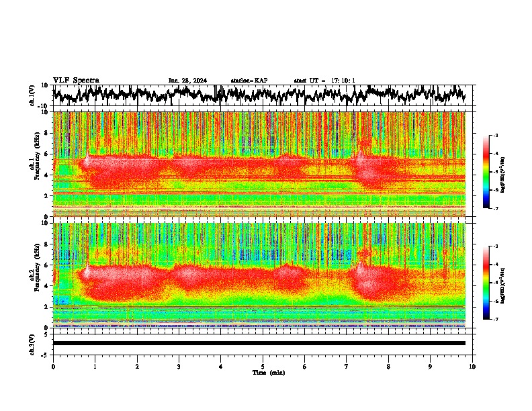532x411 pixels.
Task: Click the "5" tick on ch.3(V) axis
Action: 46,334
